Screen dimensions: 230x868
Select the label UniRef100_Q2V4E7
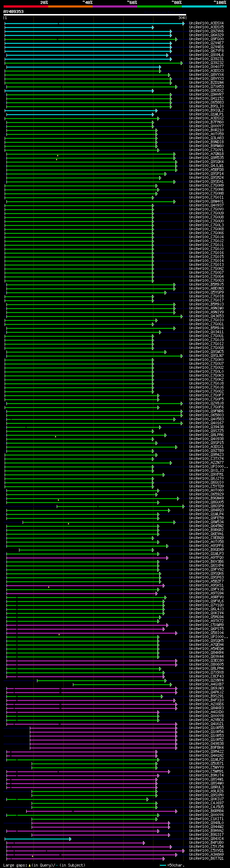tap(206, 43)
